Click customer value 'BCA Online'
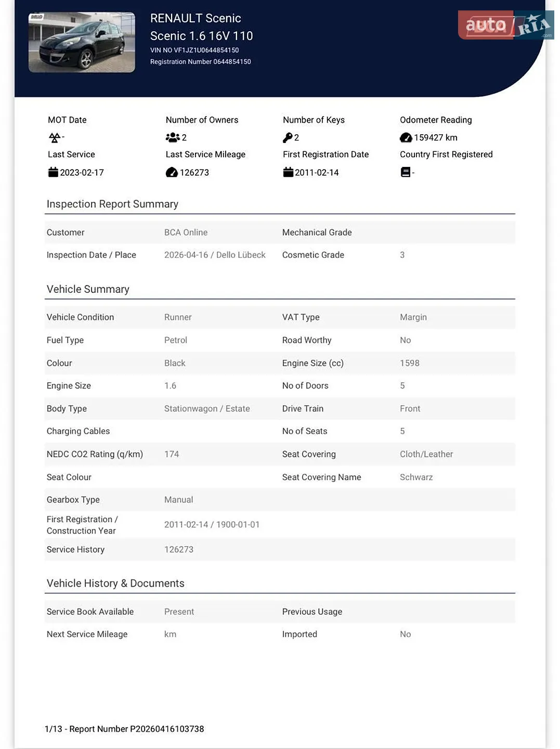 pos(186,233)
